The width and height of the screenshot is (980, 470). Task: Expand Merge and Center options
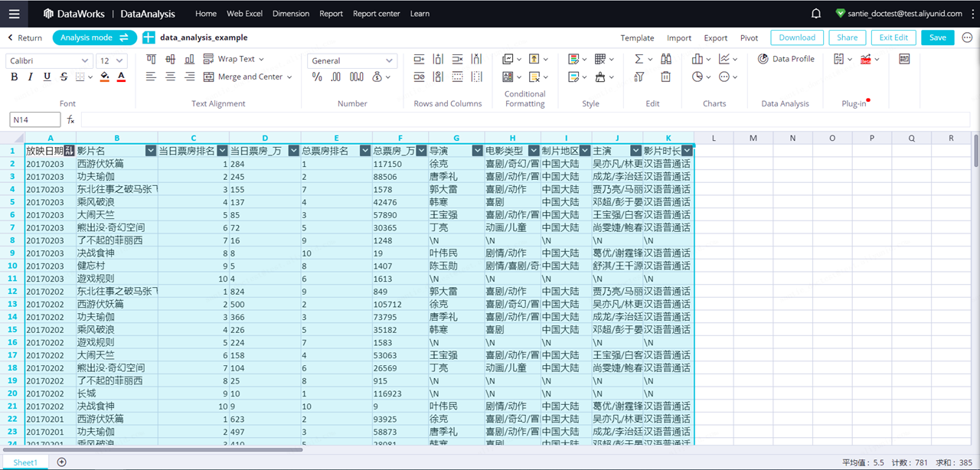[x=289, y=77]
